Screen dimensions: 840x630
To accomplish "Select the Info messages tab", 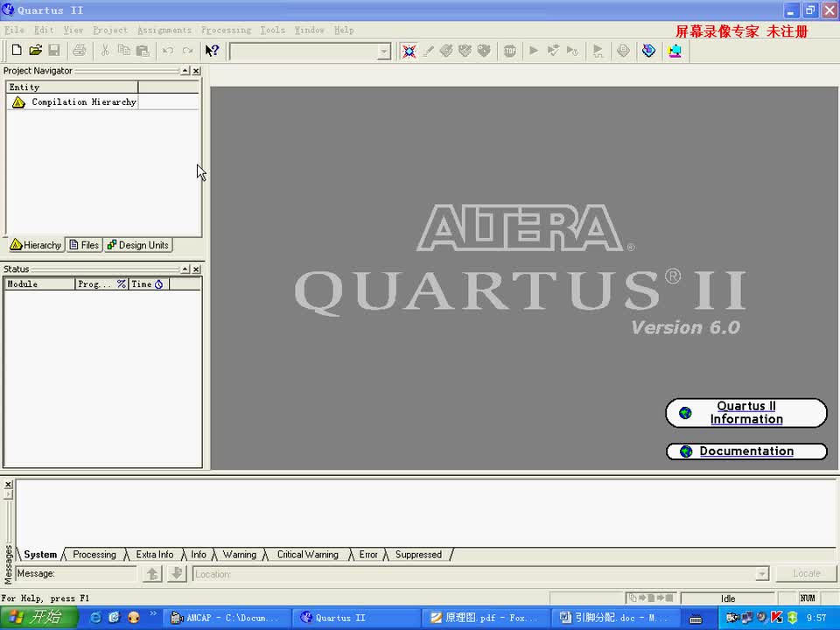I will (x=199, y=555).
